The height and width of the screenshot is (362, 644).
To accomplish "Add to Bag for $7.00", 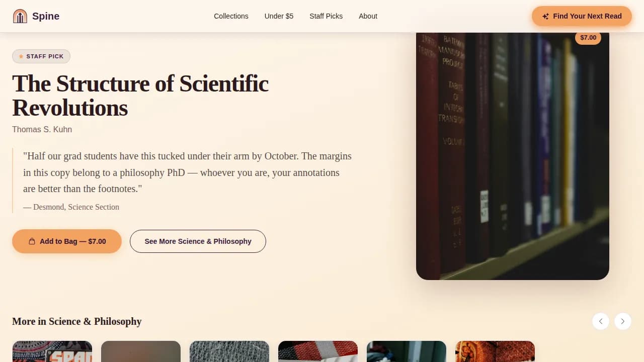I will coord(67,241).
